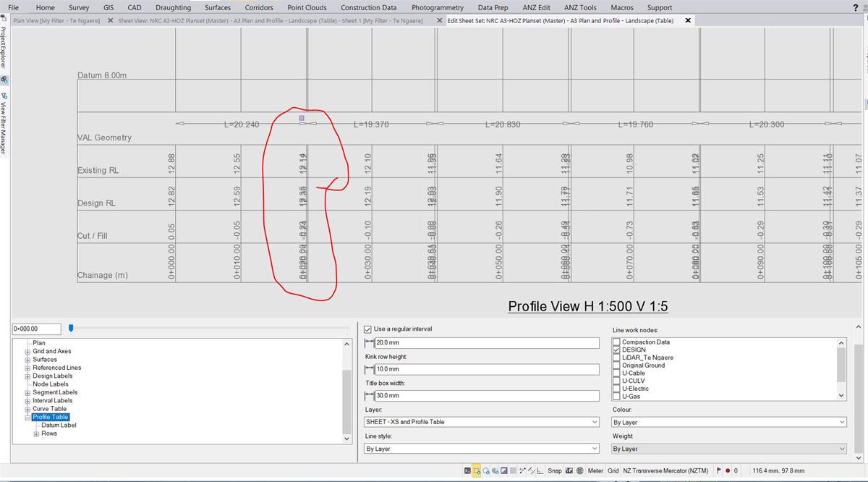
Task: Enable U-Electric line work node
Action: point(617,389)
